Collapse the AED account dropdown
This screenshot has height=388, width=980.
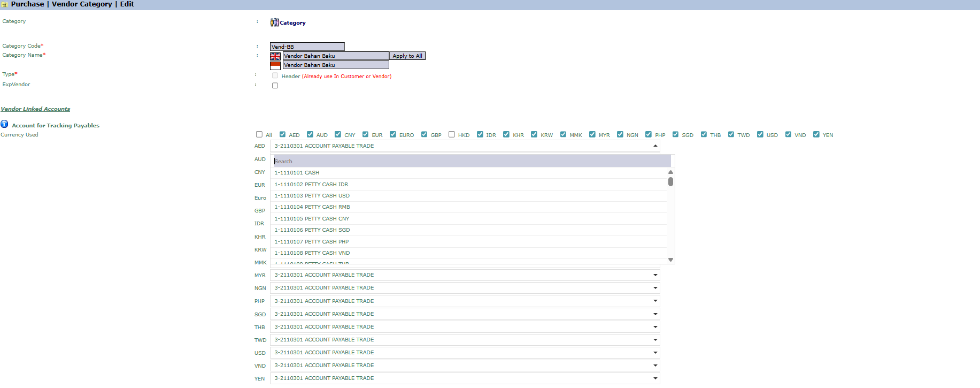[465, 146]
